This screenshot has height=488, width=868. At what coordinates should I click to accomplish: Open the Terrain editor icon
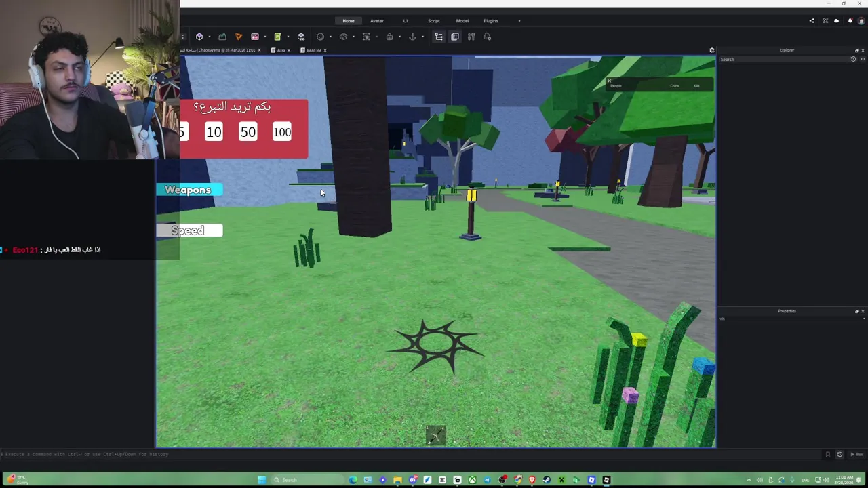click(x=222, y=37)
